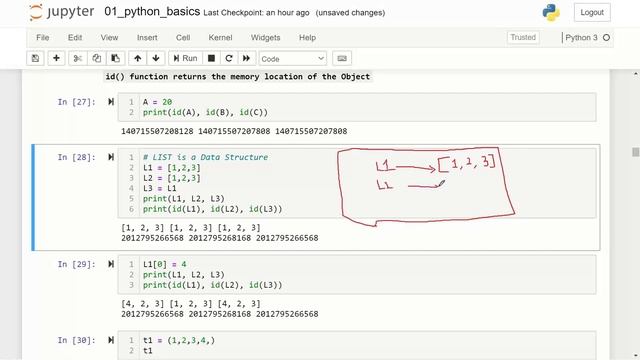This screenshot has height=360, width=640.
Task: Click the Jupyter logo
Action: point(62,12)
